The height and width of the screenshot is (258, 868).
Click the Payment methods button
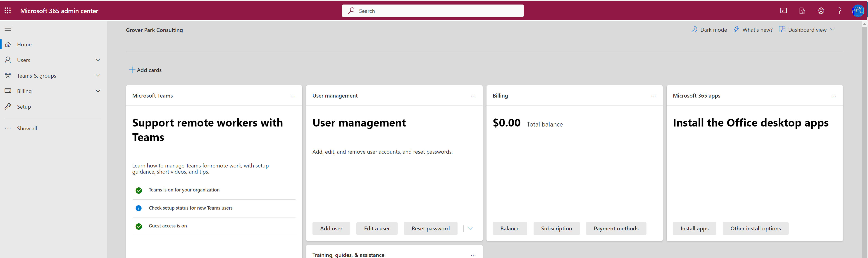point(616,228)
